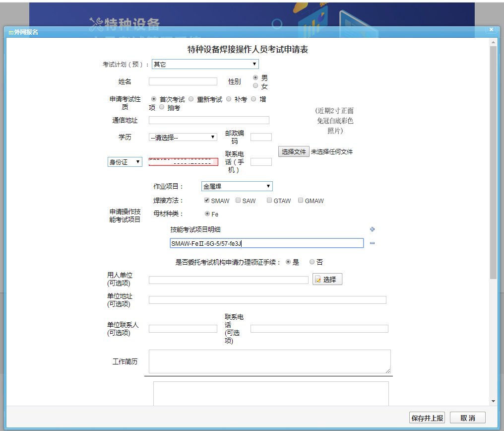Click the 取消 button

(467, 417)
